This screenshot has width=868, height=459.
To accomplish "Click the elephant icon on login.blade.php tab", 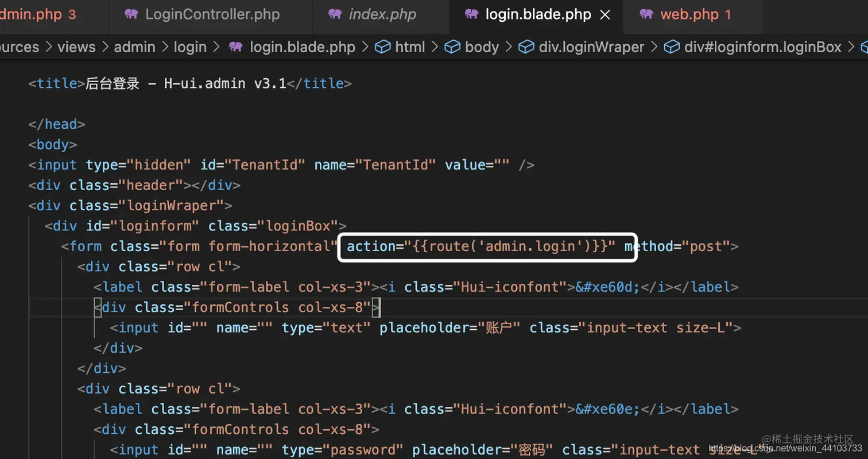I will pos(471,14).
